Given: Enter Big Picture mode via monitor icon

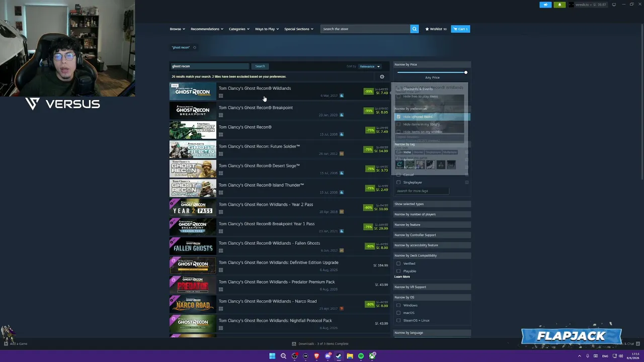Looking at the screenshot, I should pyautogui.click(x=614, y=5).
